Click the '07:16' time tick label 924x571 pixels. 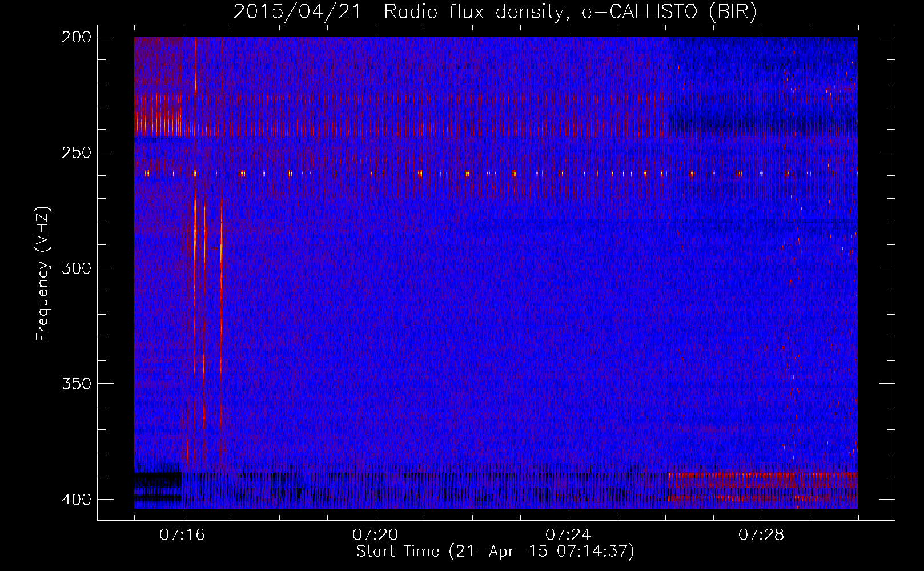182,535
